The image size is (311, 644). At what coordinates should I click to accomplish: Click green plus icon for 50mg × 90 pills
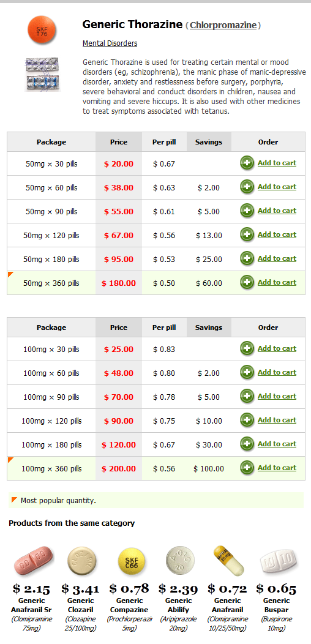pos(247,211)
